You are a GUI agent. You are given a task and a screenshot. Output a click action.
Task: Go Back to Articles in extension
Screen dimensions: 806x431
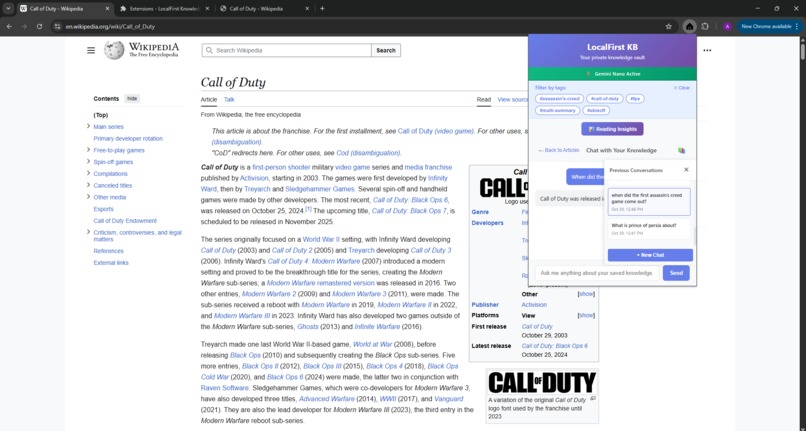pyautogui.click(x=559, y=150)
